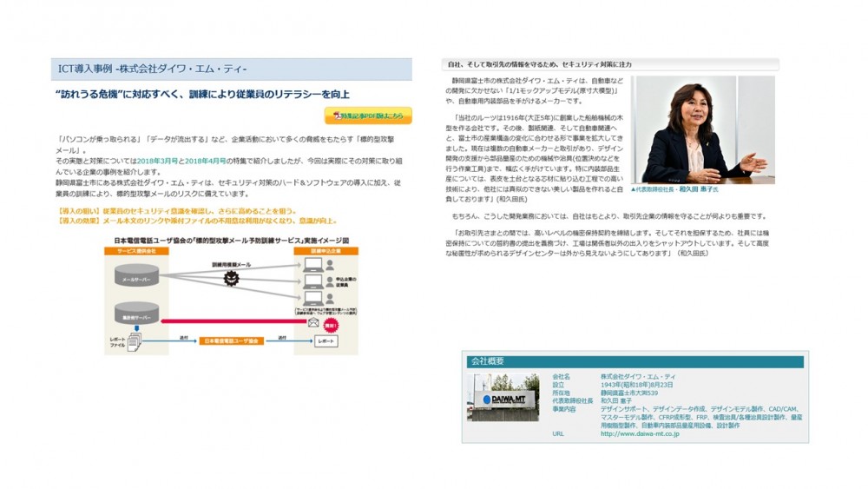Click the 【導入の狙い】 orange text line

point(177,211)
